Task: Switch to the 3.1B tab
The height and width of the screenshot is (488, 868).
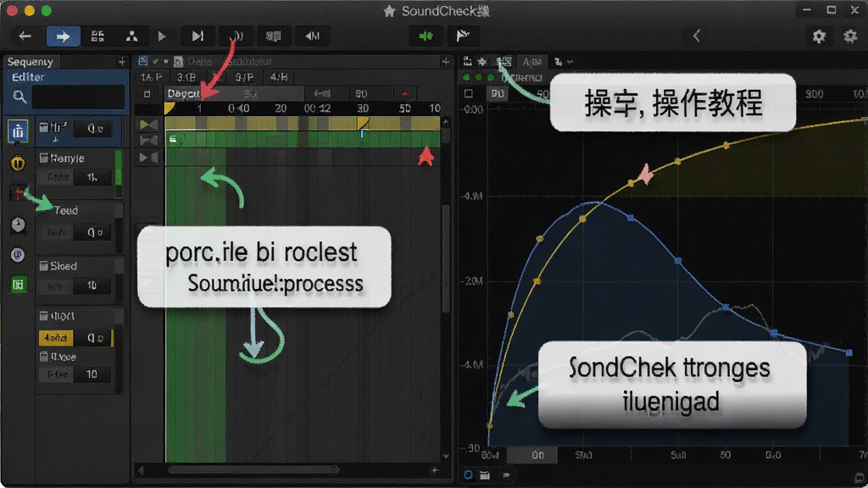Action: 186,77
